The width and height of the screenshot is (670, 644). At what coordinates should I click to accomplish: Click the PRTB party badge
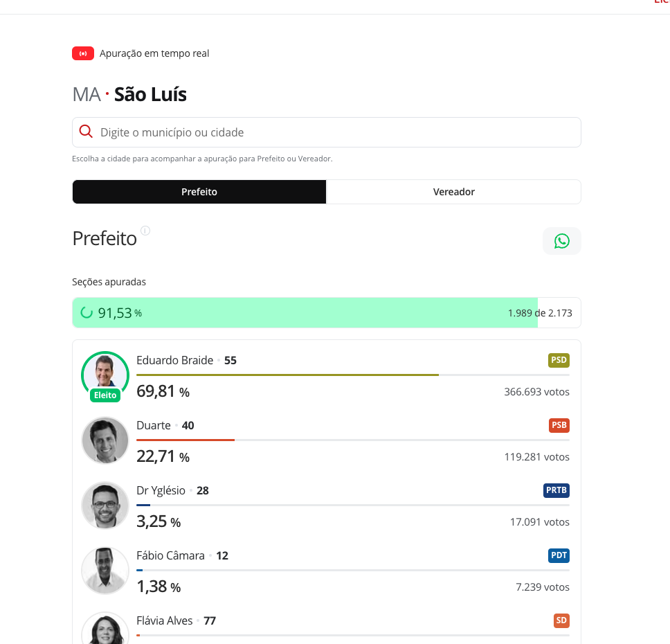pos(556,490)
